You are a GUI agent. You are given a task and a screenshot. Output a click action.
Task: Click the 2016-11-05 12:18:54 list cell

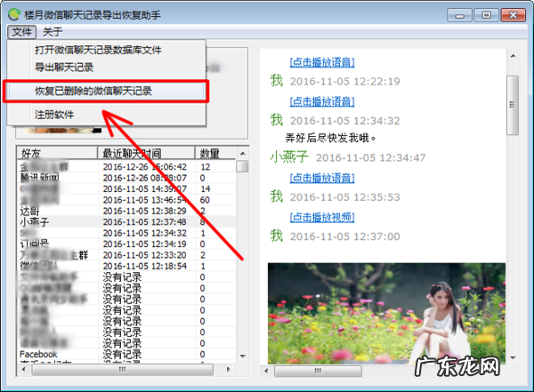145,266
